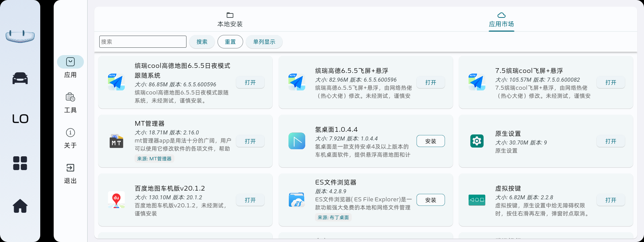Install 氢桌面1.0.4.4
The image size is (644, 242).
pyautogui.click(x=431, y=141)
